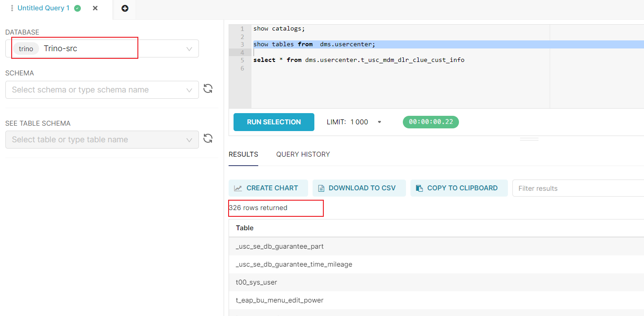Image resolution: width=644 pixels, height=316 pixels.
Task: Select the _usc_se_db_guarantee_time_mileage row
Action: coord(436,264)
